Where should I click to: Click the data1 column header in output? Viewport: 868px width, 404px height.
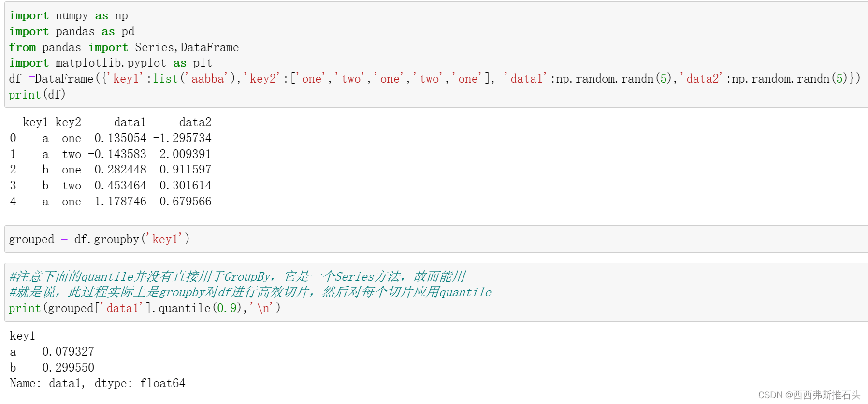pos(130,122)
